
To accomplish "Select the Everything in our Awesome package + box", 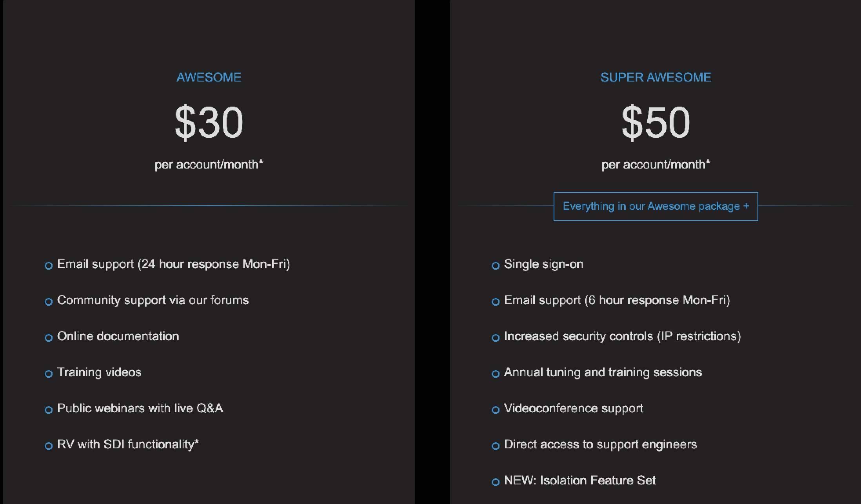I will point(656,207).
